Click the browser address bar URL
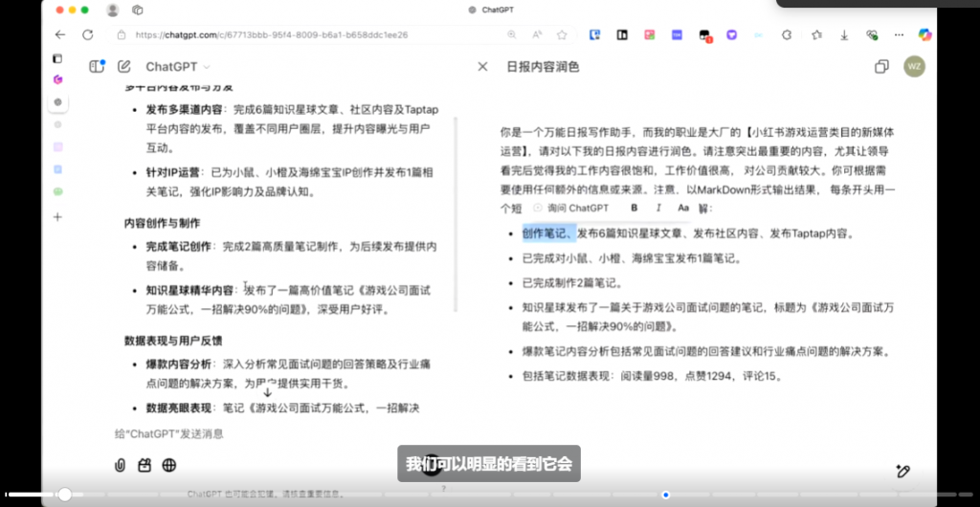The image size is (980, 507). pos(273,34)
